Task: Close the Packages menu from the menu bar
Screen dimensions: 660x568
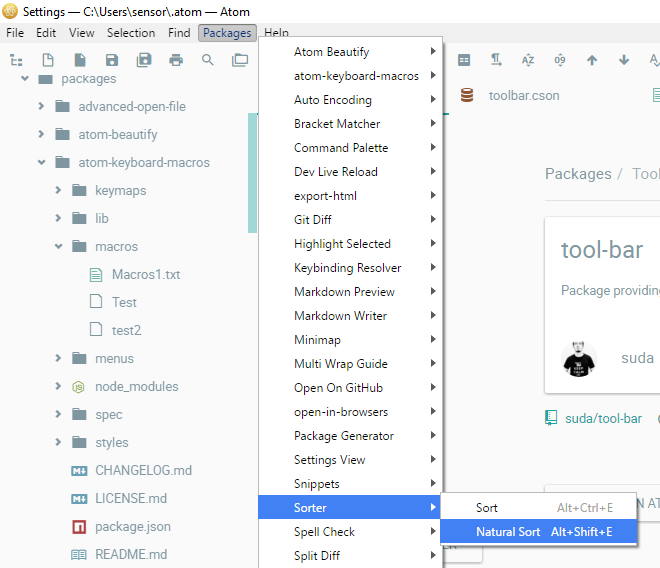Action: point(227,33)
